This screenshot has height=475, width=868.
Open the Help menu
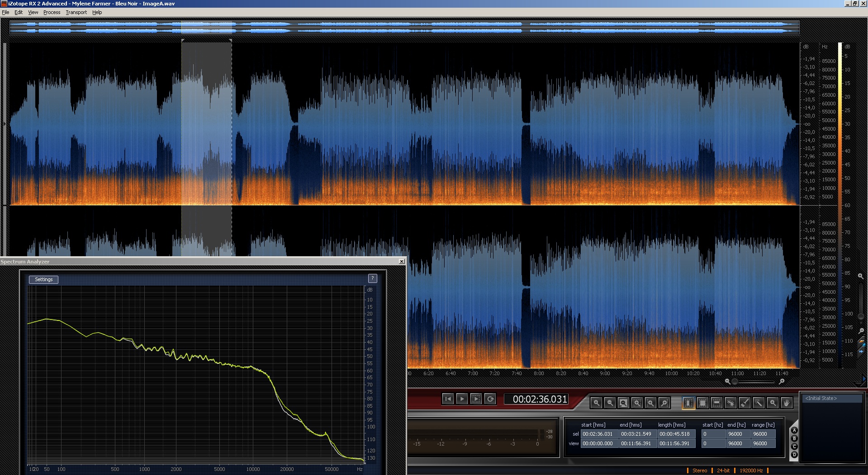(x=97, y=12)
